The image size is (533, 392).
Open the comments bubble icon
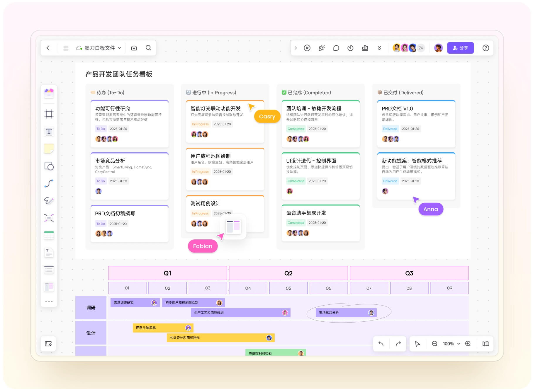click(x=336, y=48)
